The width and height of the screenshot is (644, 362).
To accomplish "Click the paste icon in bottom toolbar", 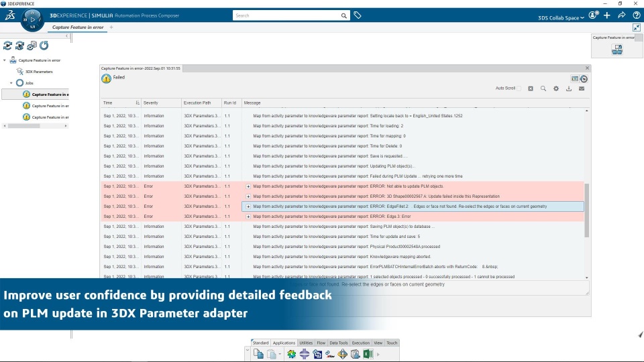I will (x=272, y=354).
